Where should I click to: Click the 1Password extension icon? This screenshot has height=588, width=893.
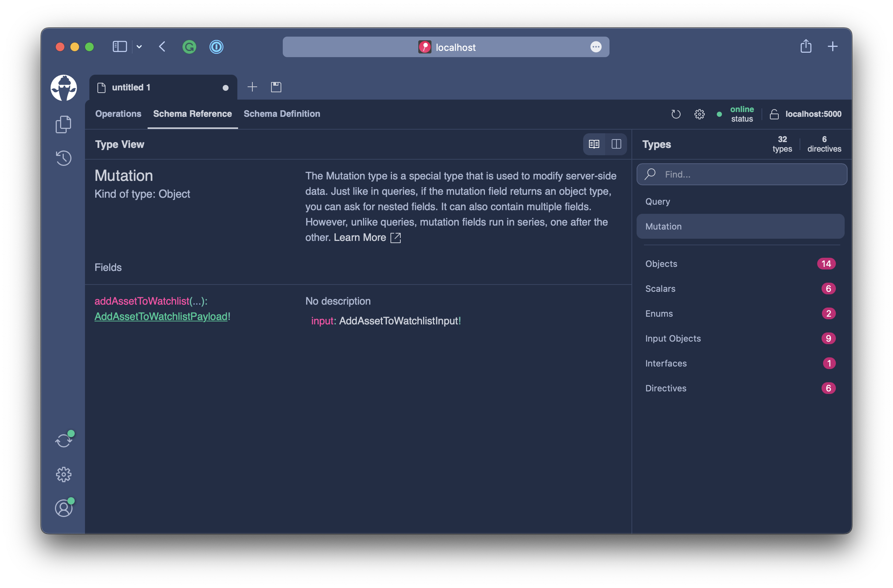click(216, 47)
